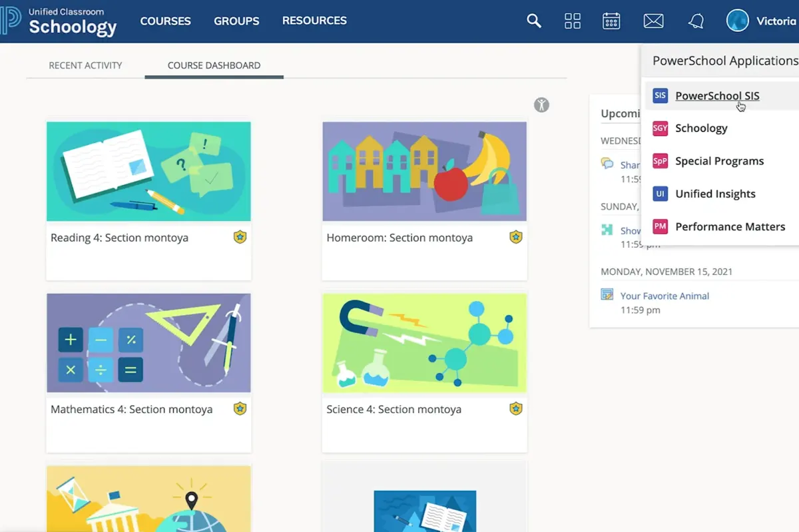The height and width of the screenshot is (532, 799).
Task: Click the PM Performance Matters icon
Action: (x=660, y=226)
